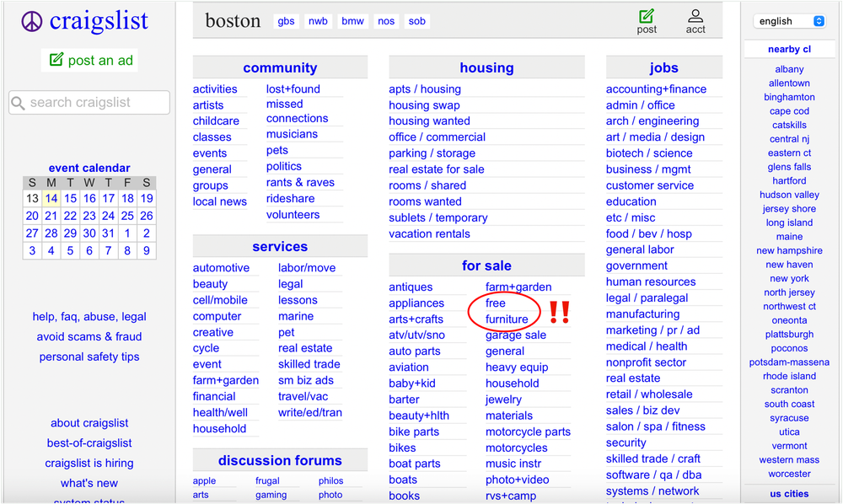Select the nwb sub-area tab
The height and width of the screenshot is (504, 843).
click(318, 21)
